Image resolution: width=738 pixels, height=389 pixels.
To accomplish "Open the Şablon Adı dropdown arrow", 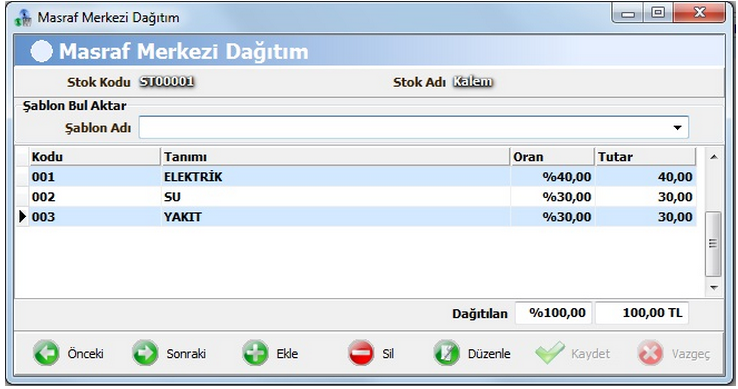I will [x=677, y=128].
